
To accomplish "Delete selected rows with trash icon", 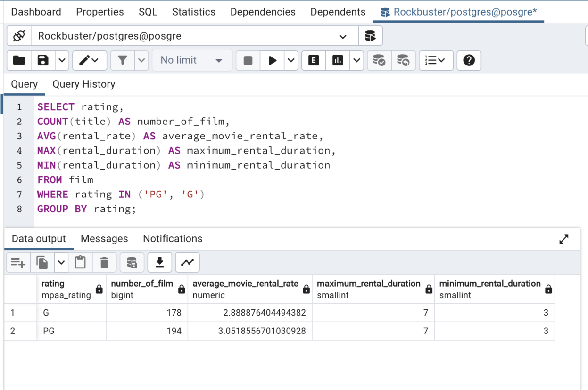I will pyautogui.click(x=103, y=262).
